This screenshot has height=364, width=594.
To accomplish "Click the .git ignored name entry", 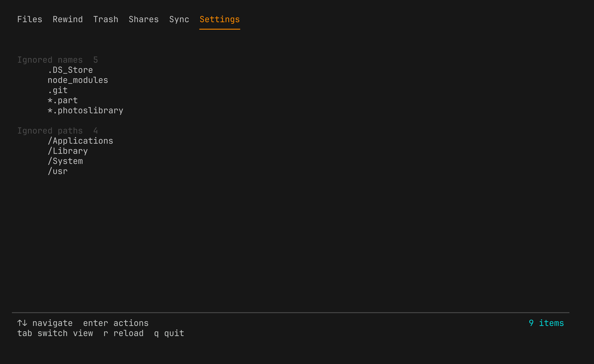I will [x=58, y=90].
